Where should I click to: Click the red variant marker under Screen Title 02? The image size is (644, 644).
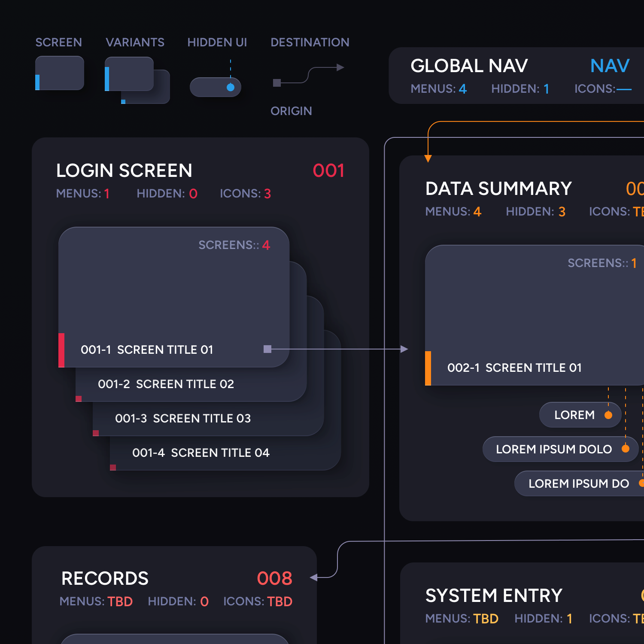(79, 398)
